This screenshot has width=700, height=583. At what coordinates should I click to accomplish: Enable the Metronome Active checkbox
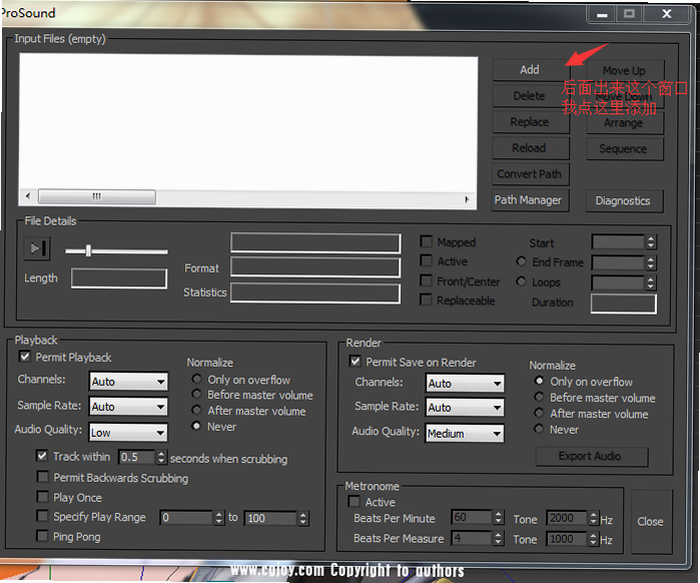354,501
